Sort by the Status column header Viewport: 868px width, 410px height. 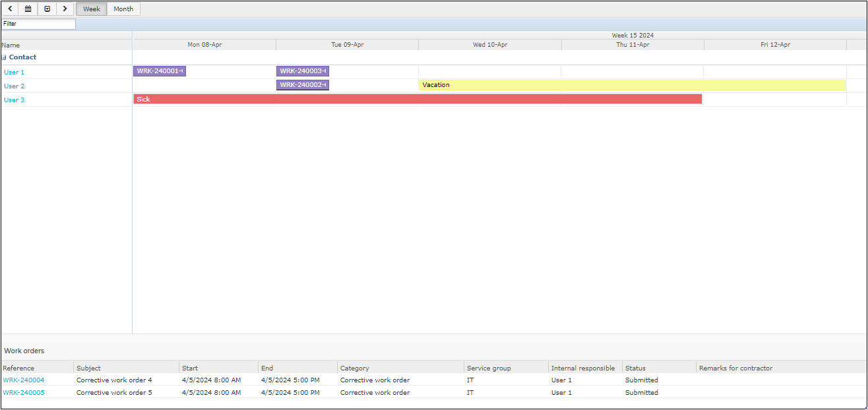tap(635, 368)
